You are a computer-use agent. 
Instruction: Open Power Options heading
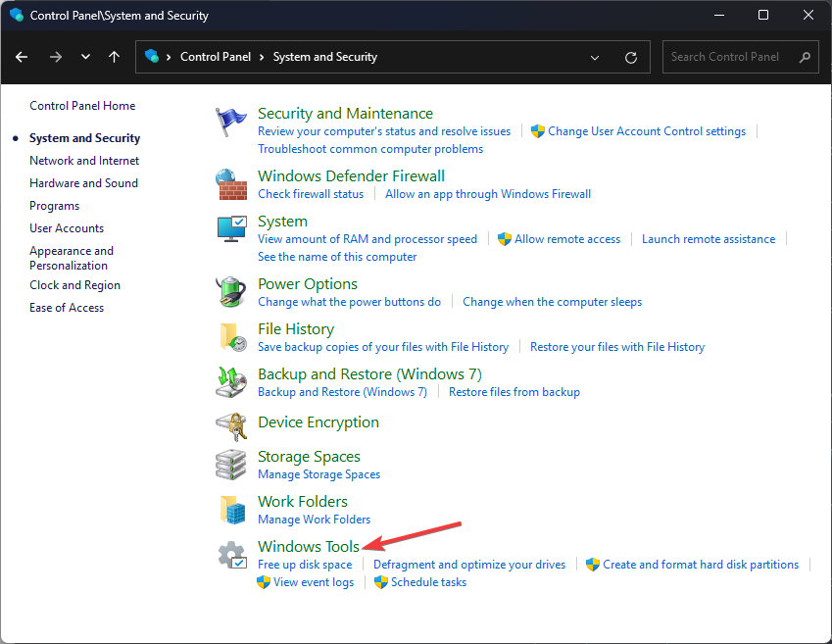(308, 284)
